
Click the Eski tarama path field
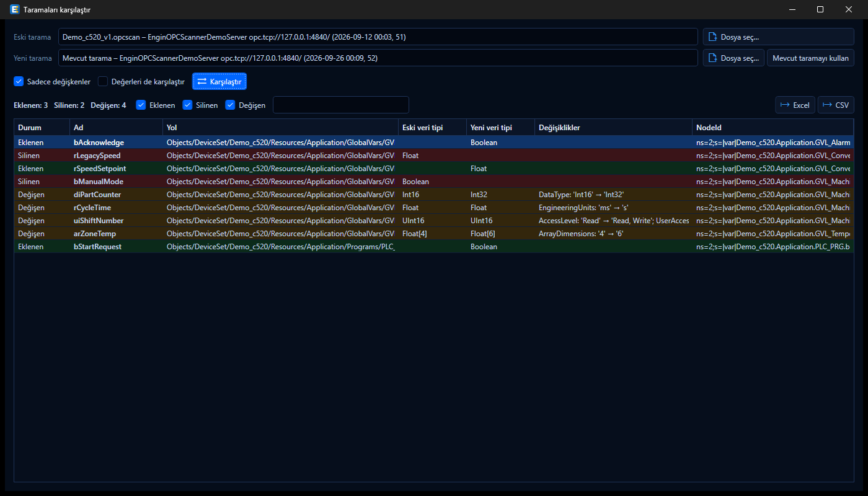click(x=378, y=37)
